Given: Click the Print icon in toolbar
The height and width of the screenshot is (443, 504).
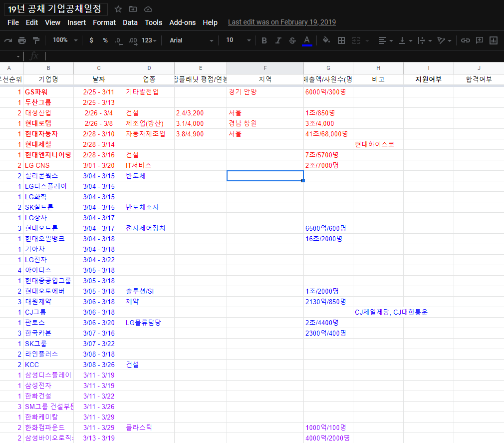Looking at the screenshot, I should click(x=22, y=40).
